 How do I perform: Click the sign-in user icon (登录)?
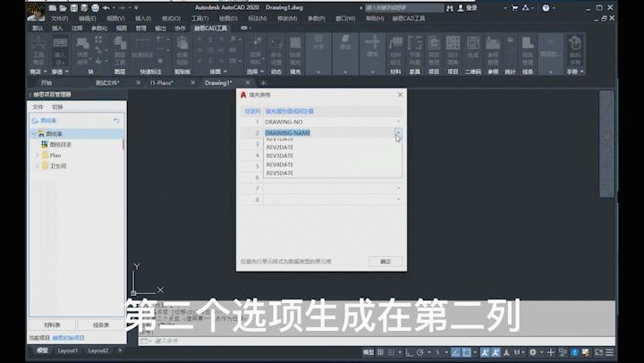coord(461,8)
